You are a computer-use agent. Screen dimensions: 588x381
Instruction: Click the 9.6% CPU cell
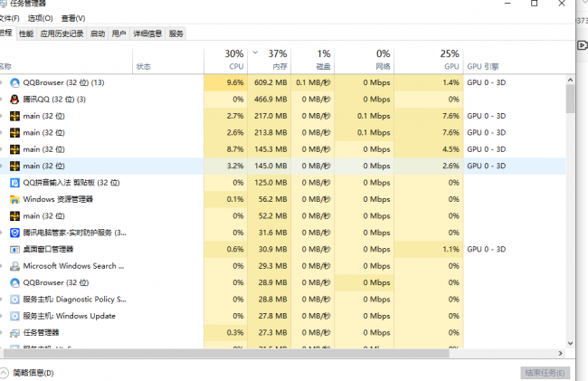(x=226, y=82)
